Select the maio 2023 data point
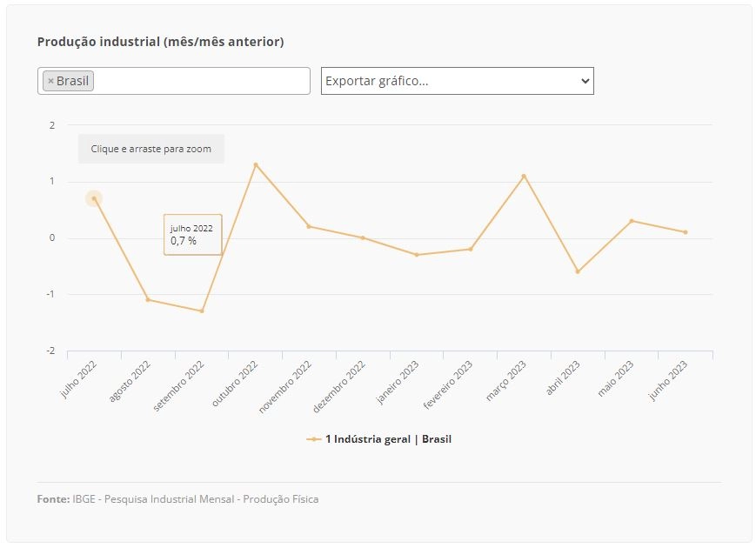The width and height of the screenshot is (756, 548). pos(632,221)
